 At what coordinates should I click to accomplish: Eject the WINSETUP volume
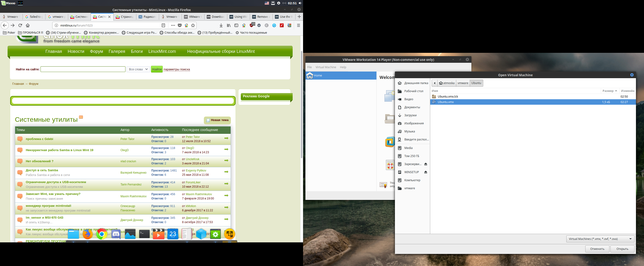click(x=425, y=172)
